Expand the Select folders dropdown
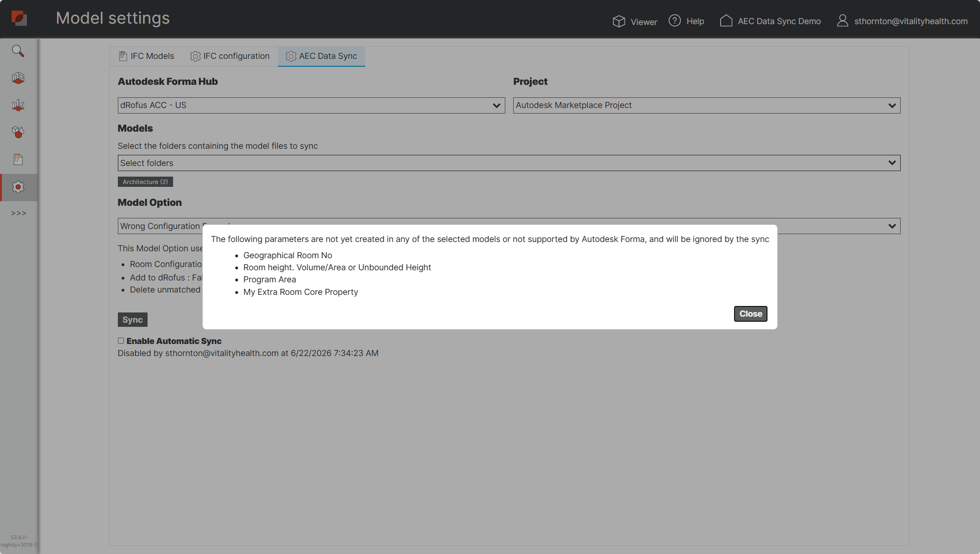This screenshot has width=980, height=554. pos(509,163)
